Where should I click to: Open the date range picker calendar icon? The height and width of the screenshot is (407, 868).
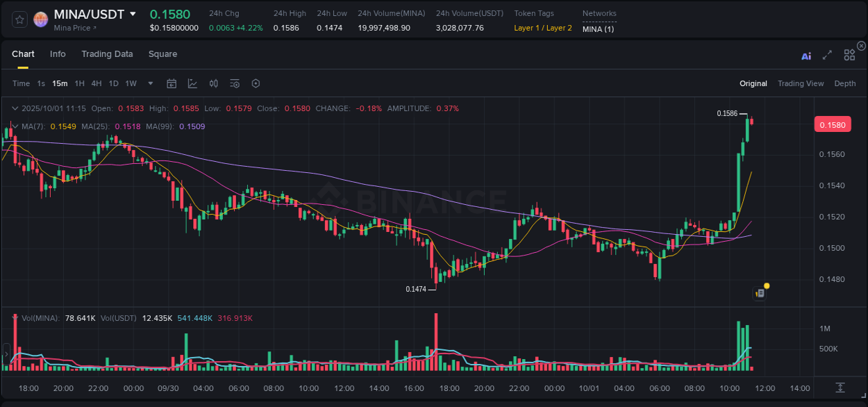(x=172, y=83)
